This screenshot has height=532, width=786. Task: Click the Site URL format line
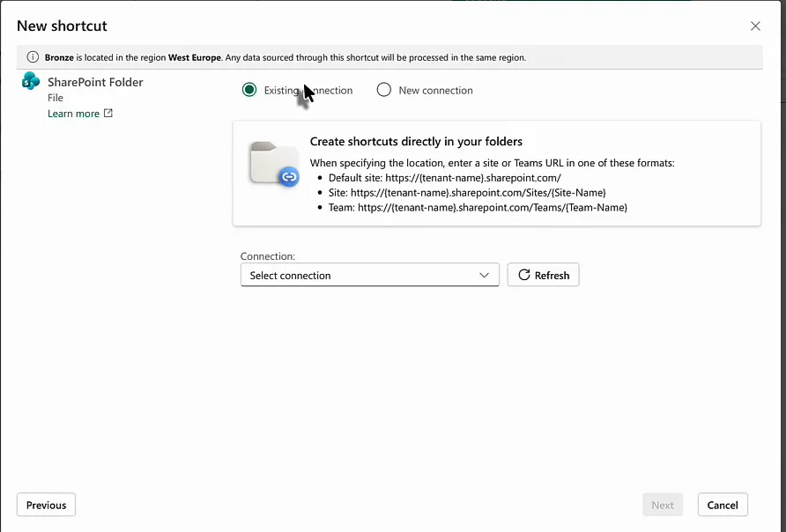467,192
